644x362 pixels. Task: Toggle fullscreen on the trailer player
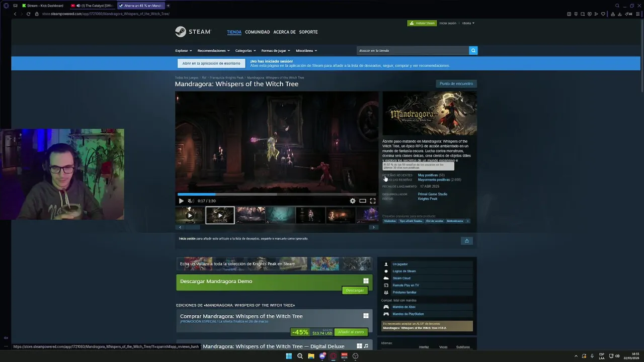[373, 201]
